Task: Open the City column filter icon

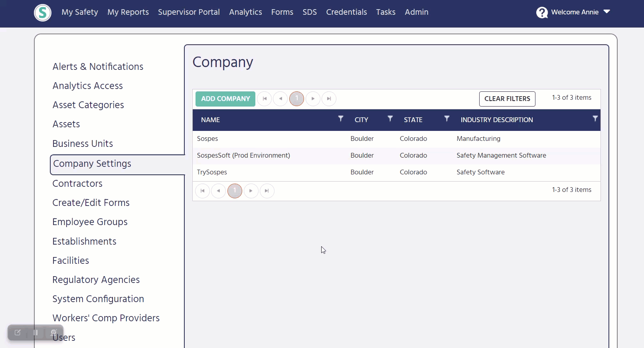Action: [x=390, y=119]
